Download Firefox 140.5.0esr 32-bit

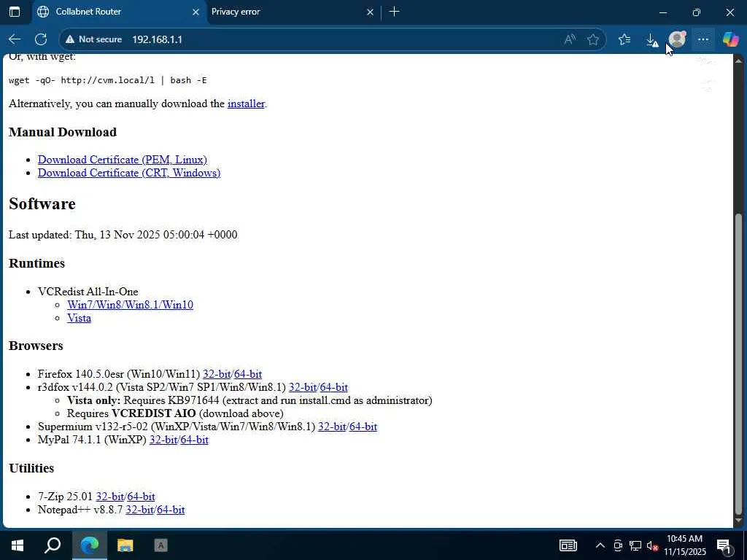[217, 374]
